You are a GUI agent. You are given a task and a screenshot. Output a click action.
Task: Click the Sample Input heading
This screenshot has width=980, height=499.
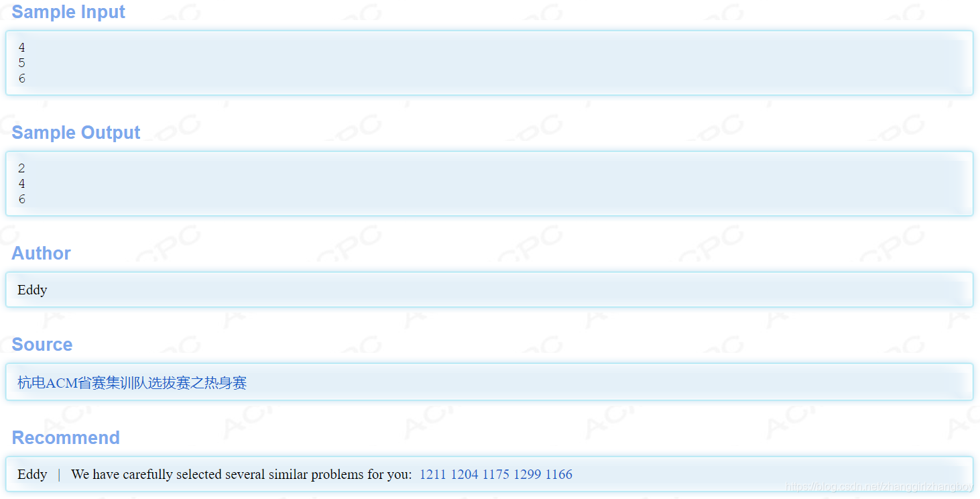point(68,12)
